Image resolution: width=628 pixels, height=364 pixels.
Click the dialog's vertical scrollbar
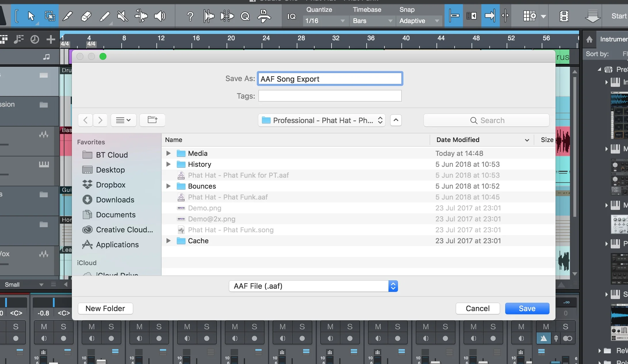[575, 147]
